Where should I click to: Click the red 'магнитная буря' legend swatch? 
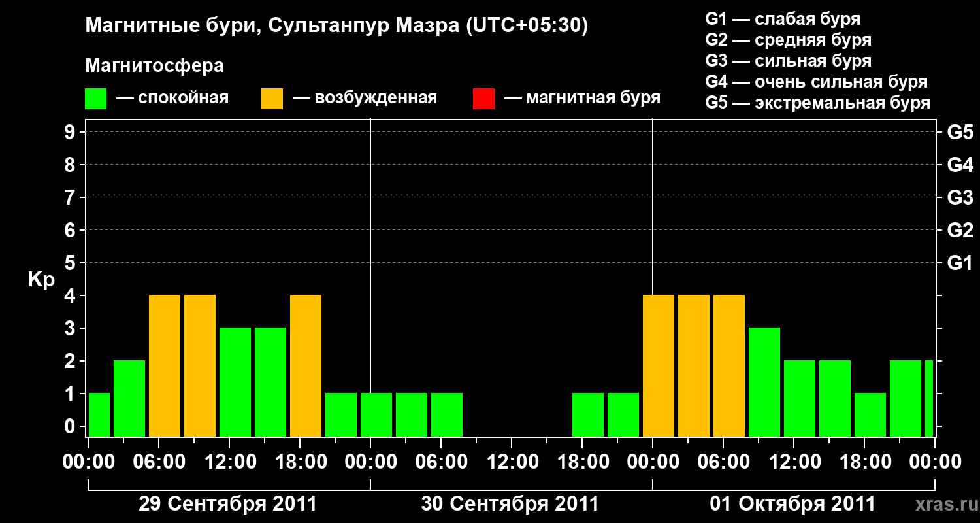(483, 99)
